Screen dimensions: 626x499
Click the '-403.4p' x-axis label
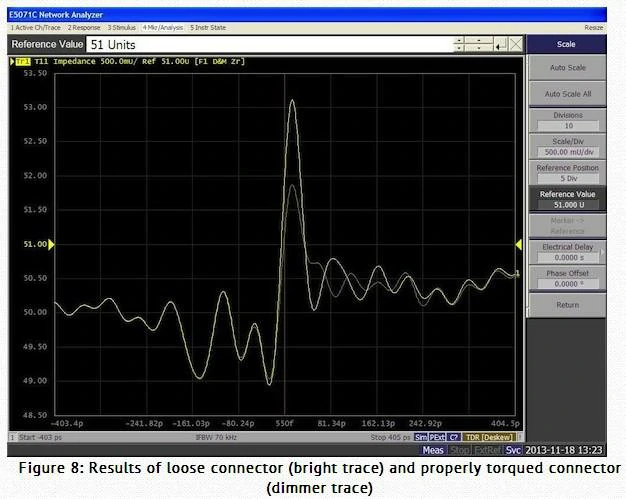coord(67,423)
